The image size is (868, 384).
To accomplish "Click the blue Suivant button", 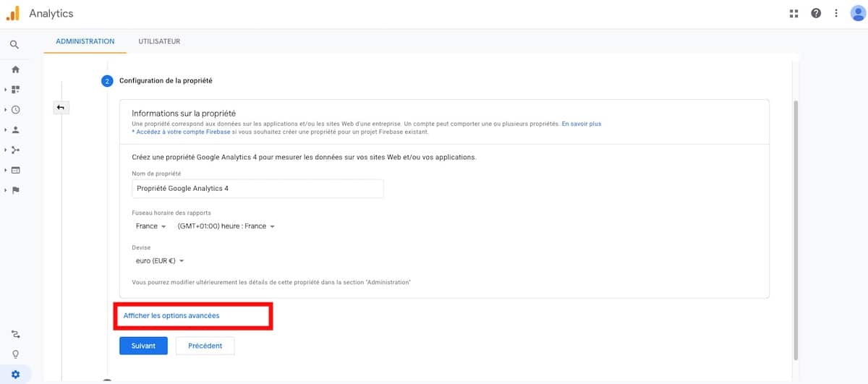I will (143, 346).
